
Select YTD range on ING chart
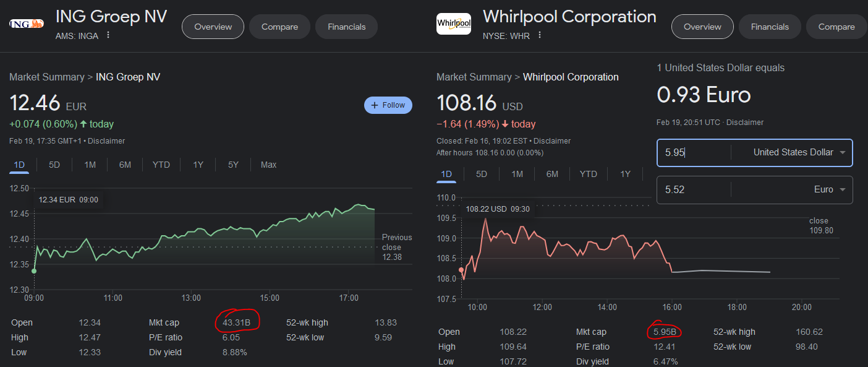(161, 165)
